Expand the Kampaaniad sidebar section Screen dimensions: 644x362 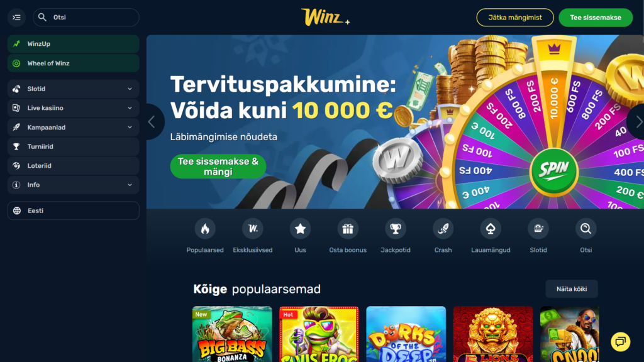(x=73, y=127)
